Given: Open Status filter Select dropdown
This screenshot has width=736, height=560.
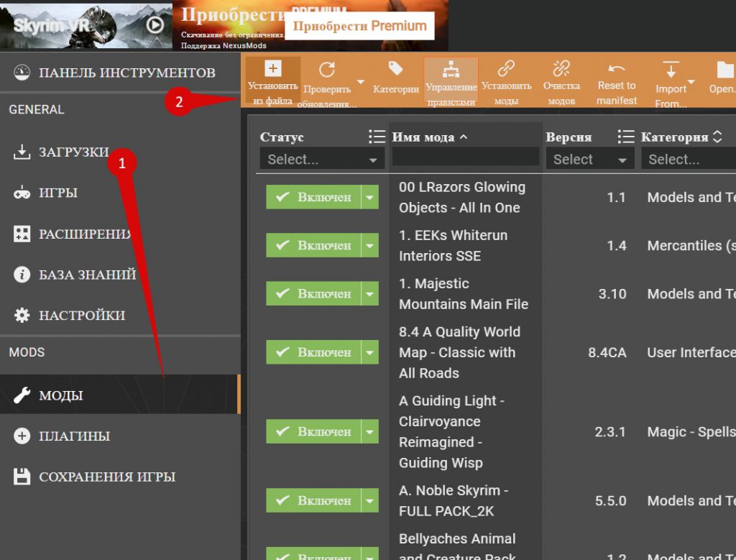Looking at the screenshot, I should (x=322, y=160).
